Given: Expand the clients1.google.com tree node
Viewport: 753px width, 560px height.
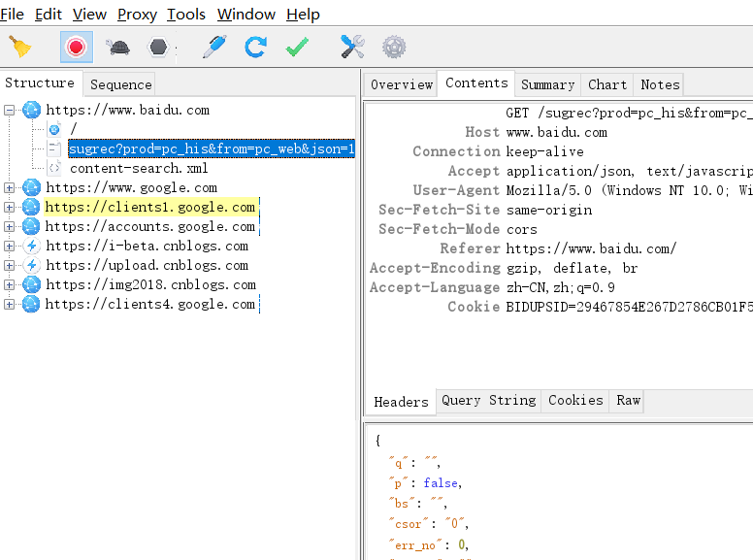Looking at the screenshot, I should [x=9, y=208].
